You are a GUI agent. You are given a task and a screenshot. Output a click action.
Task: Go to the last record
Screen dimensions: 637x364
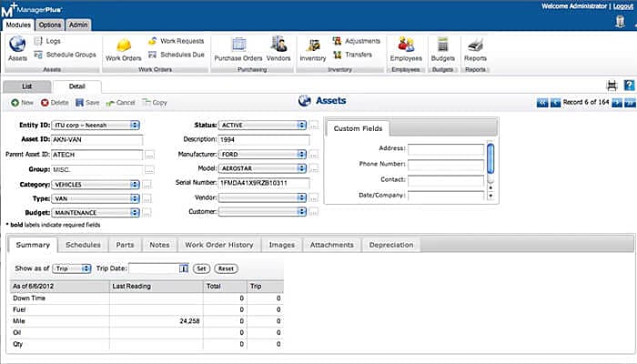(630, 103)
